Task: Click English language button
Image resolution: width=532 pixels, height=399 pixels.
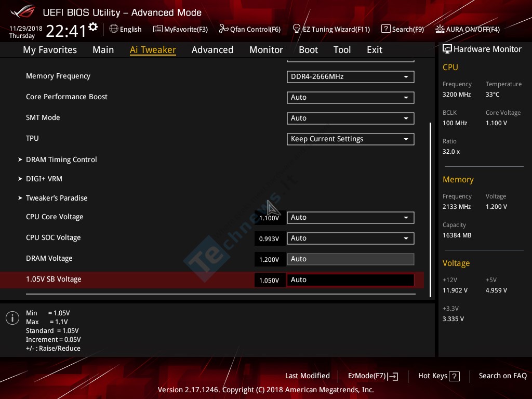Action: (126, 29)
